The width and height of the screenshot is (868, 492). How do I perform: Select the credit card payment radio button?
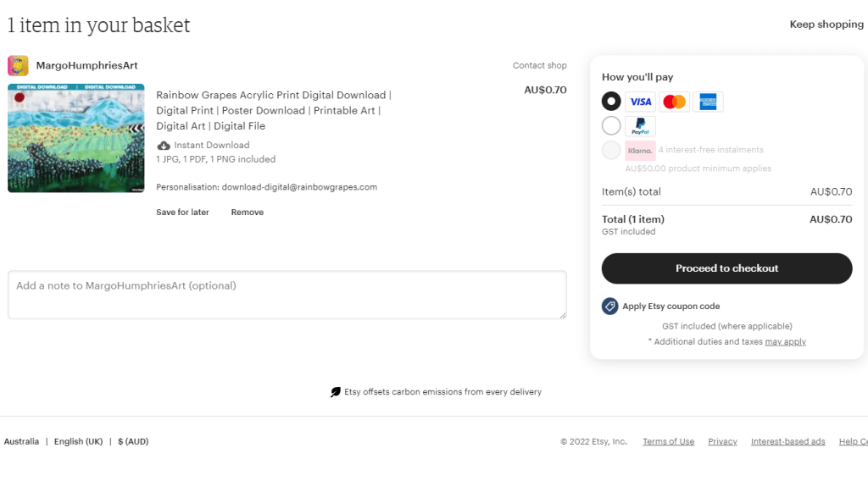tap(611, 102)
